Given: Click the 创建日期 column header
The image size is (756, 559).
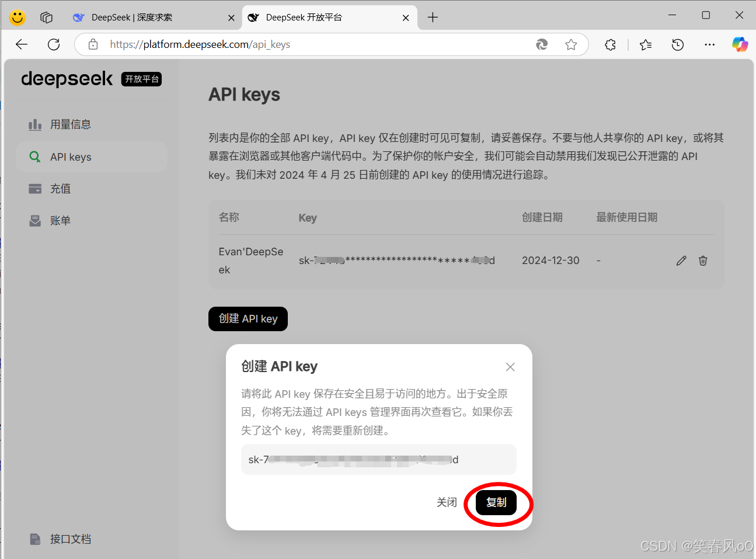Looking at the screenshot, I should [x=542, y=217].
